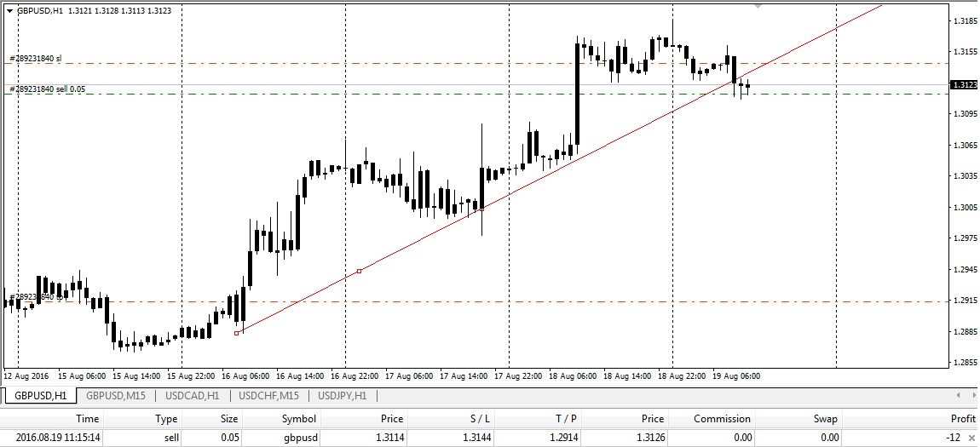
Task: Click the current price tag 1.3123
Action: point(963,85)
